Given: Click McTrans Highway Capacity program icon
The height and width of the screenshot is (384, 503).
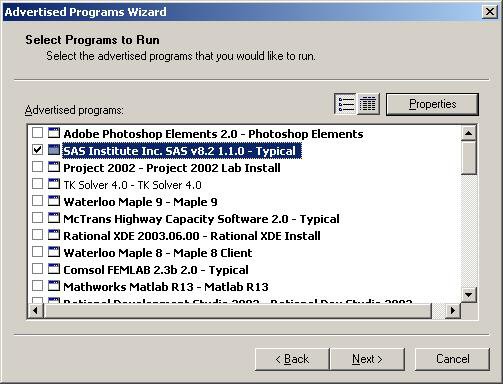Looking at the screenshot, I should [54, 218].
